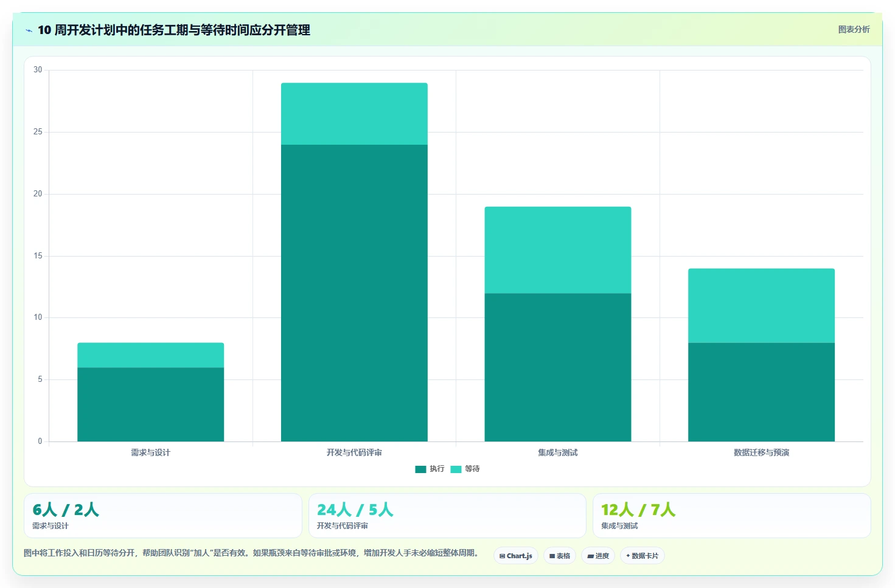Click the y-axis tick label 0
The image size is (895, 588).
click(x=40, y=441)
